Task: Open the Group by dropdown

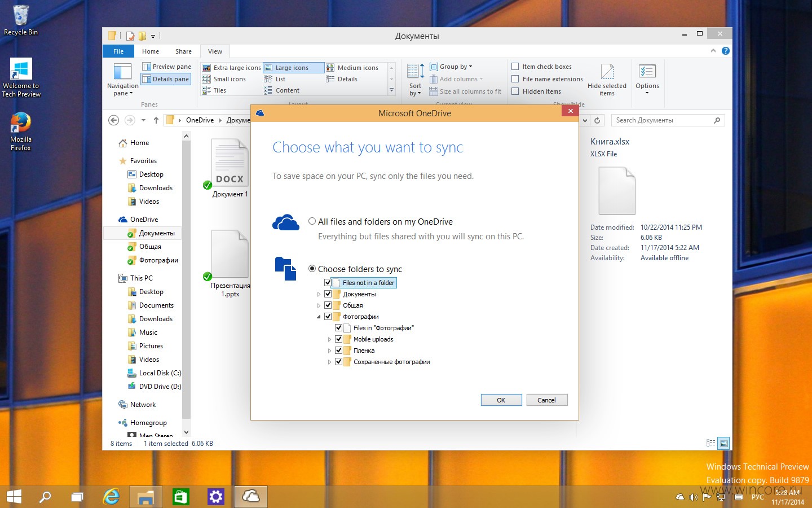Action: [x=451, y=67]
